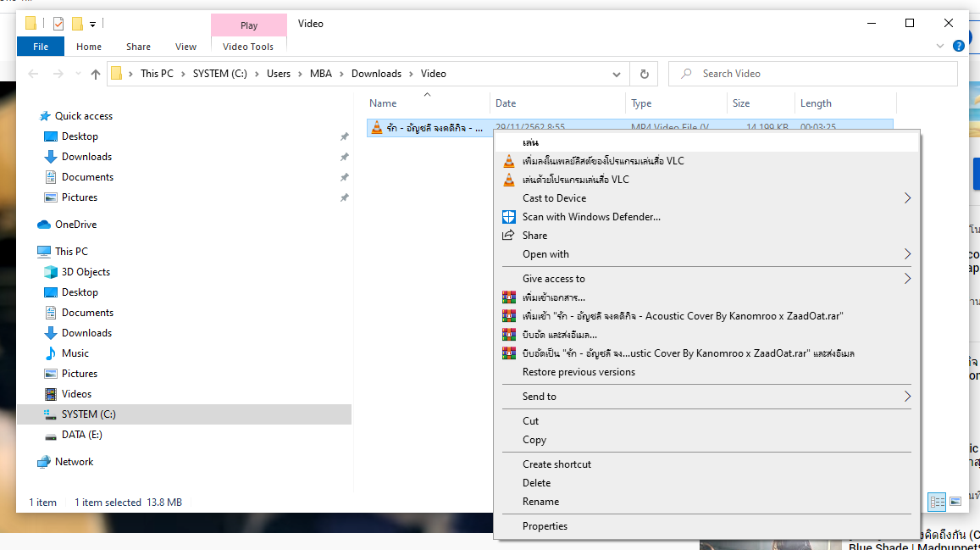Open the blue File menu button
This screenshot has height=550, width=980.
click(41, 47)
